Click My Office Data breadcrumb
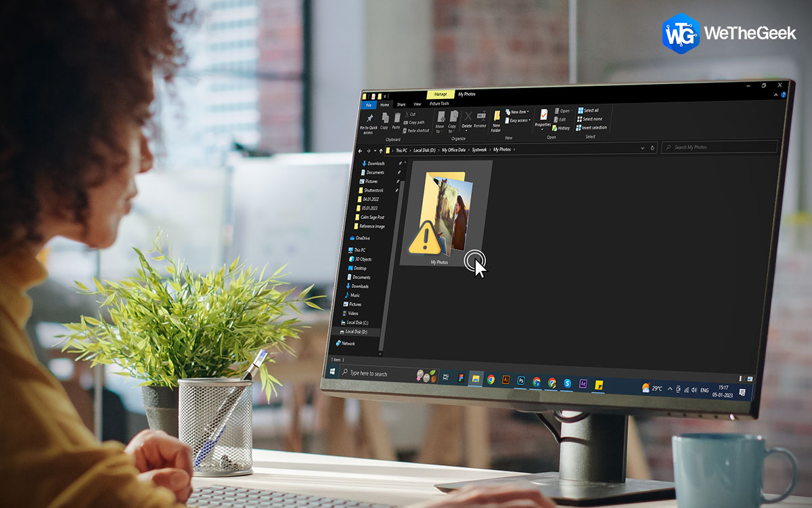812x508 pixels. pyautogui.click(x=454, y=150)
